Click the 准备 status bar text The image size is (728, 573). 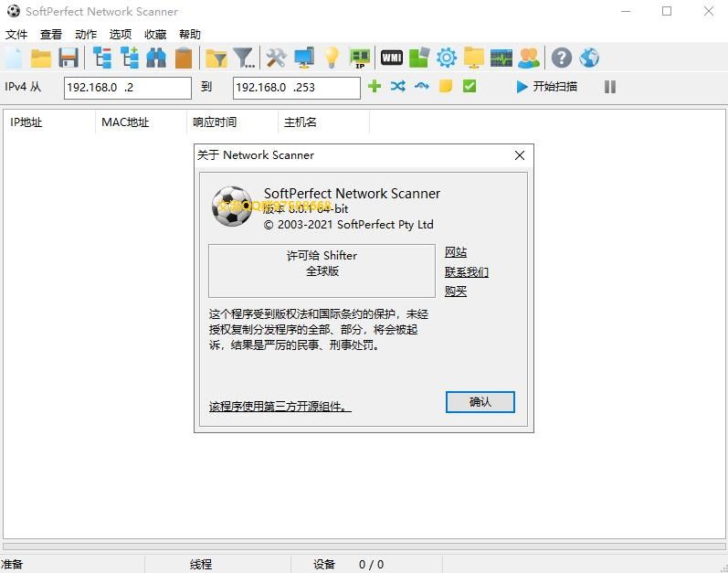point(12,564)
